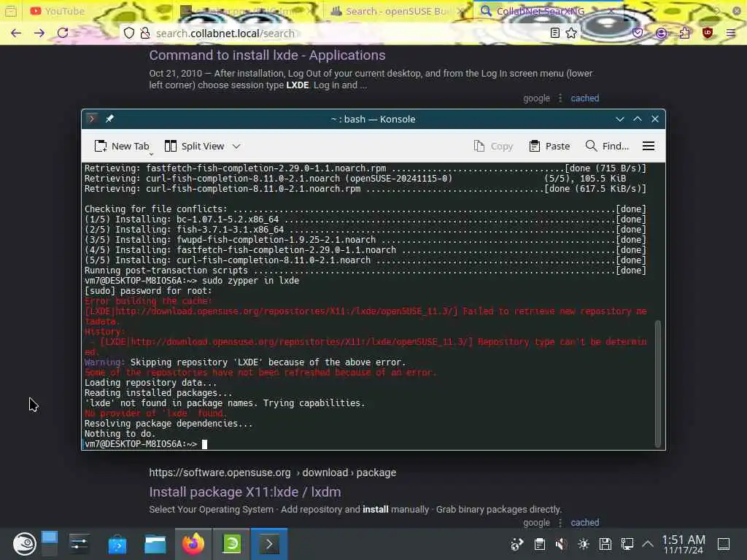Switch to Firefox in the taskbar
Screen dimensions: 747x560
click(x=193, y=544)
